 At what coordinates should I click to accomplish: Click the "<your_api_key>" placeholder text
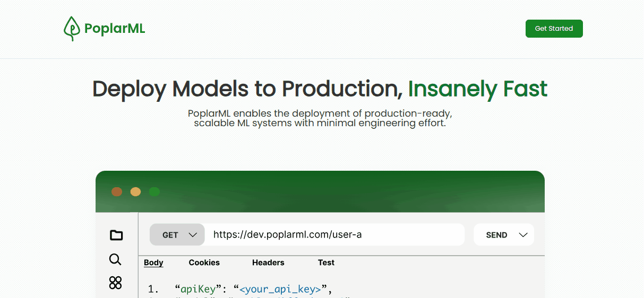tap(280, 289)
